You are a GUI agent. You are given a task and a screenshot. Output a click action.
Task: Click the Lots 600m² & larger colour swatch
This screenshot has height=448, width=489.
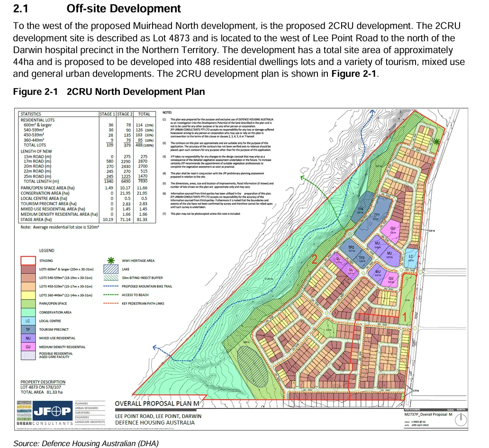[28, 269]
